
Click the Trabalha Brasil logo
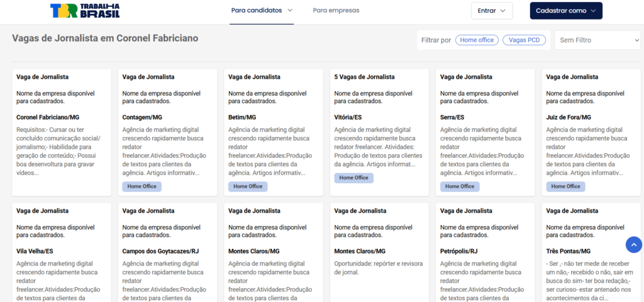85,11
